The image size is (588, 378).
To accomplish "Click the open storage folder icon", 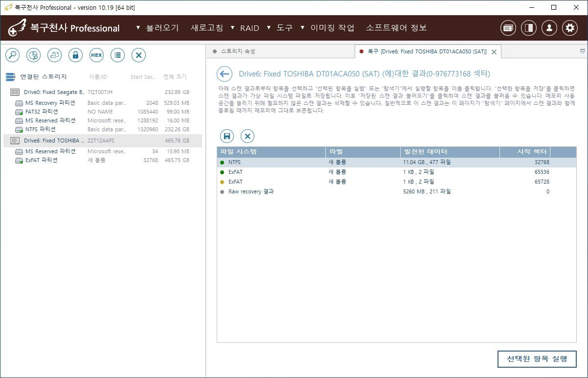I will click(x=54, y=55).
